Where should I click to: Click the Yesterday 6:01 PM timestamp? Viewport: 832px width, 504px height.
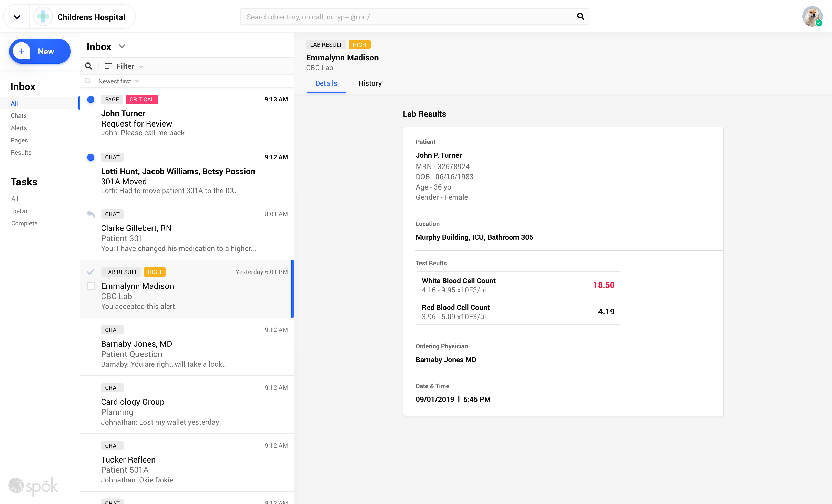click(262, 272)
